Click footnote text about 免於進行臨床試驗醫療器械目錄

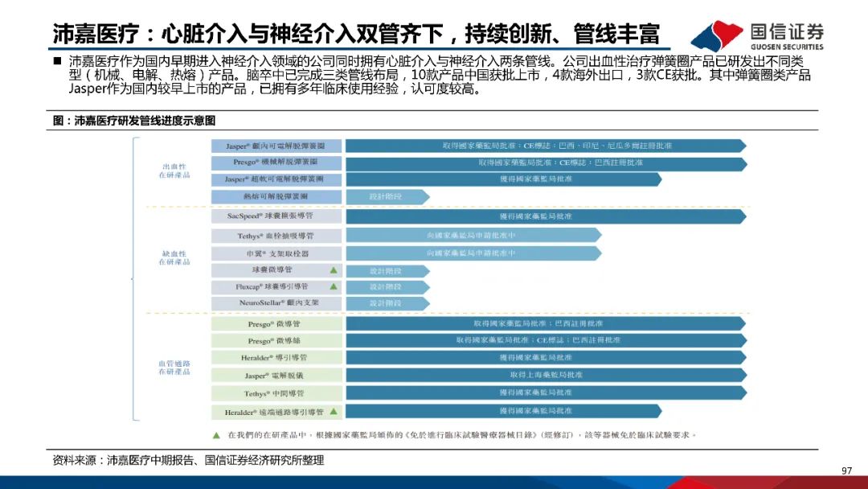(461, 435)
